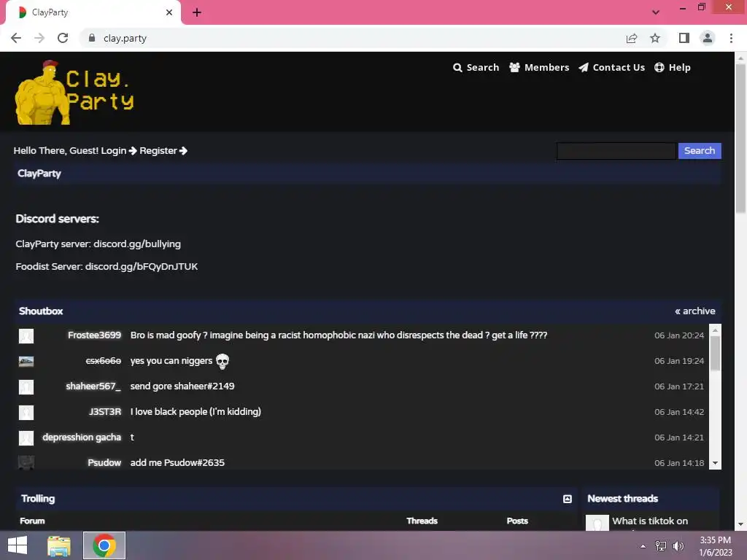Click the taskbar clock showing 3:35 PM

(x=715, y=546)
